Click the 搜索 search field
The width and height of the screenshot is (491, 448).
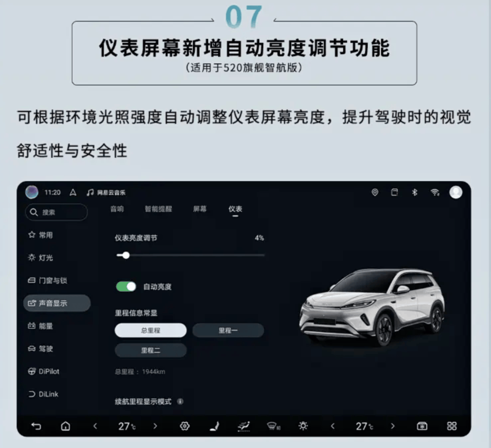56,212
